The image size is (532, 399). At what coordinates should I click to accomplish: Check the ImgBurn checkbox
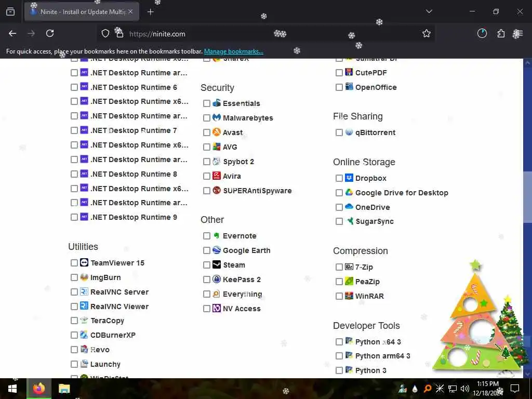(74, 277)
